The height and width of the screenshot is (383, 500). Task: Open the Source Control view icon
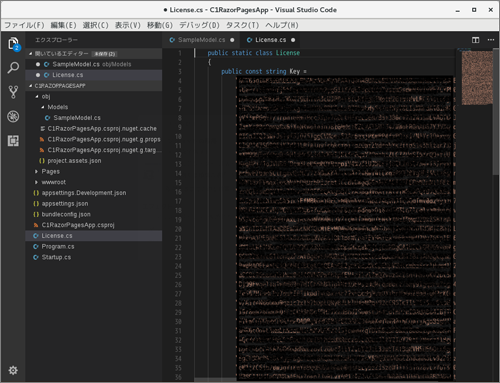coord(13,92)
